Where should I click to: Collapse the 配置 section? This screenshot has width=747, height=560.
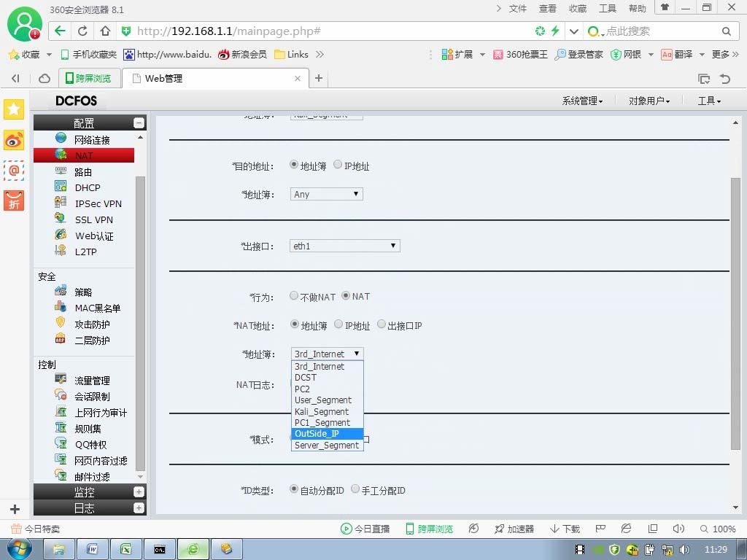point(139,122)
